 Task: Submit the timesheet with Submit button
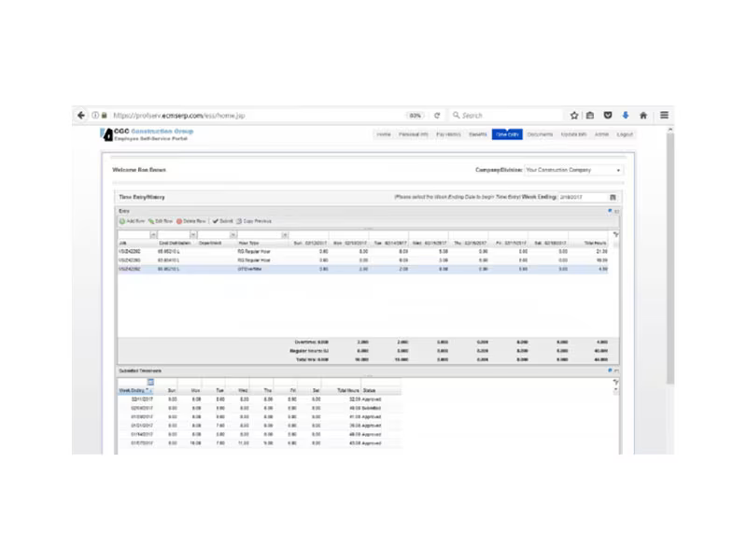pyautogui.click(x=222, y=221)
